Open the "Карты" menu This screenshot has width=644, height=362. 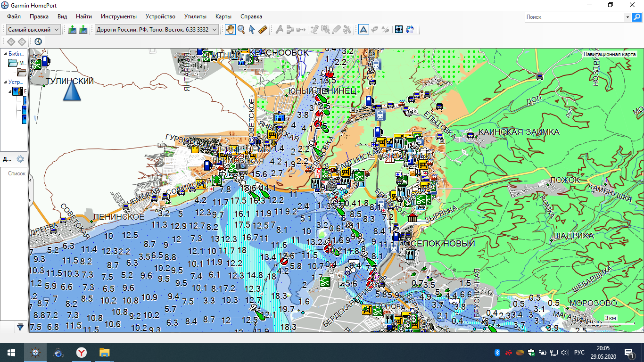point(223,16)
